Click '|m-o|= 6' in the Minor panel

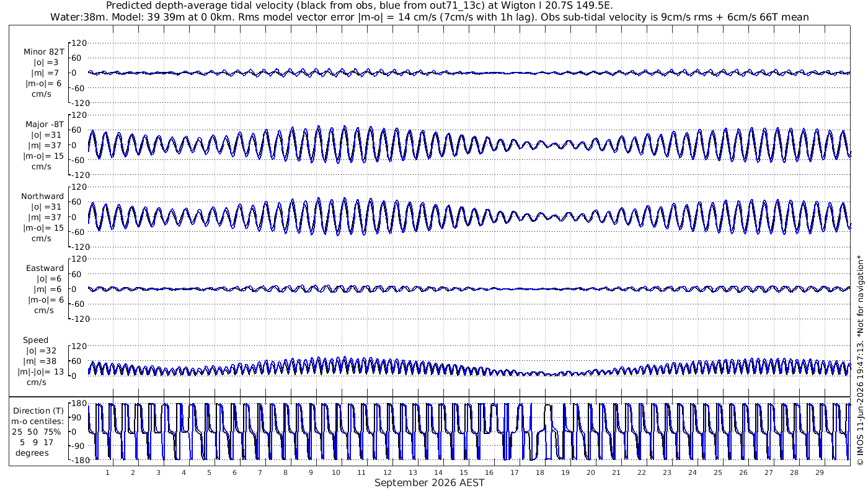pyautogui.click(x=43, y=84)
